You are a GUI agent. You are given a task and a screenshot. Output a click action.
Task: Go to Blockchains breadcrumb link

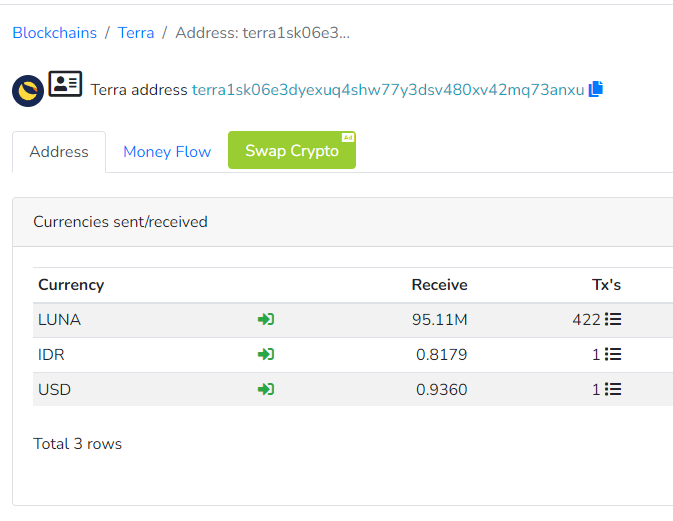(55, 33)
